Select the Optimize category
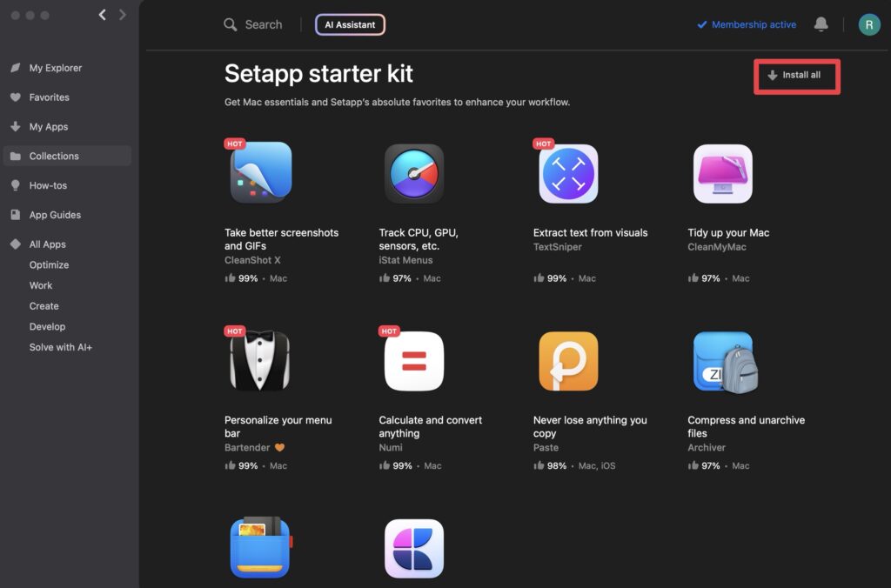Viewport: 891px width, 588px height. pos(49,264)
